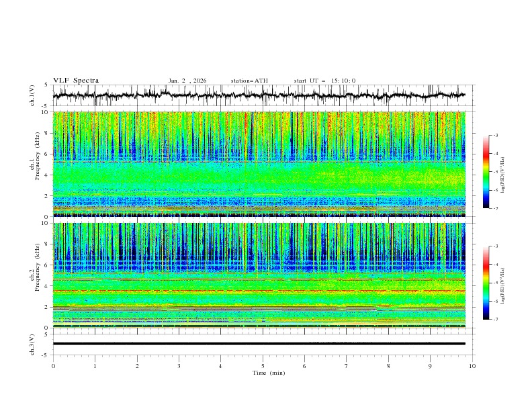Viewport: 532px width, 411px height.
Task: Click the '-7' label on the ch.2 colorbar
Action: pyautogui.click(x=495, y=320)
